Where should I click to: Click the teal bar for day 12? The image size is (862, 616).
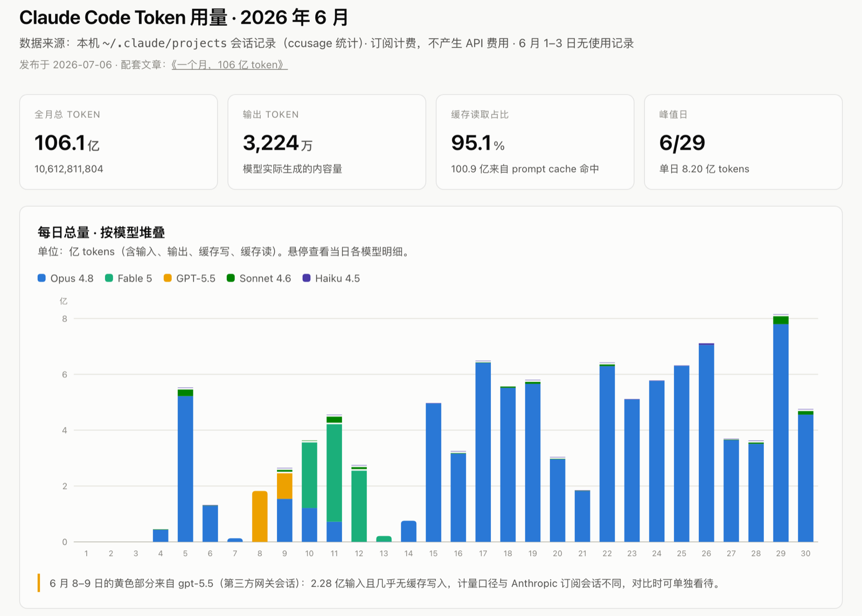(x=359, y=506)
